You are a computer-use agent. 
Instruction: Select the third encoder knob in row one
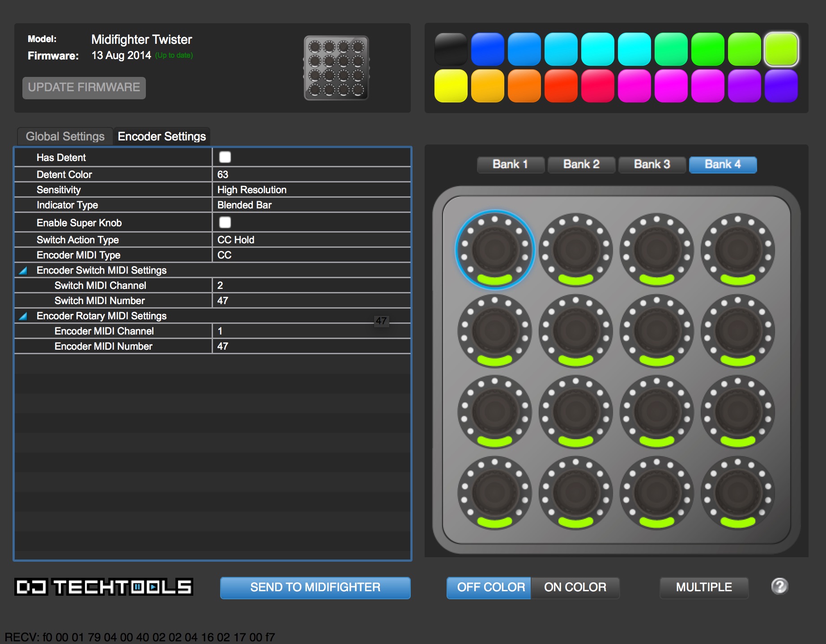point(657,250)
